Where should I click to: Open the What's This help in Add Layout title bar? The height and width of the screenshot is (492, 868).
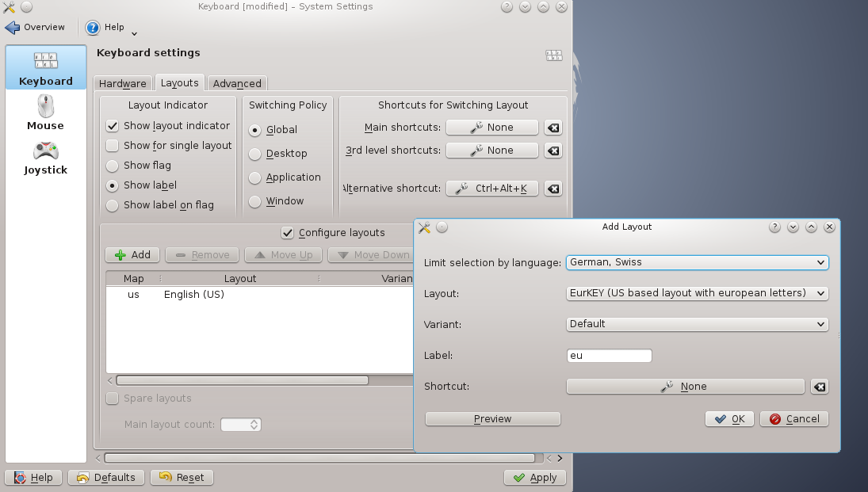(774, 227)
